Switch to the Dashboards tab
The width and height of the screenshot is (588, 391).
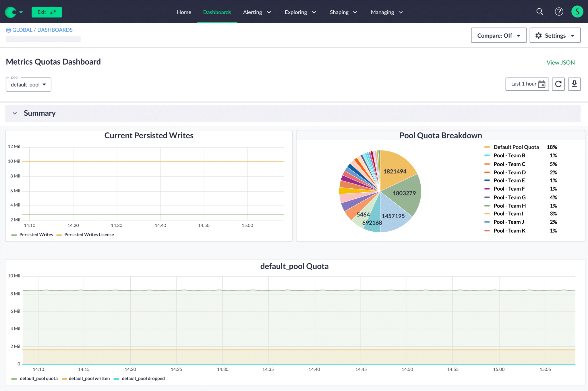coord(217,12)
